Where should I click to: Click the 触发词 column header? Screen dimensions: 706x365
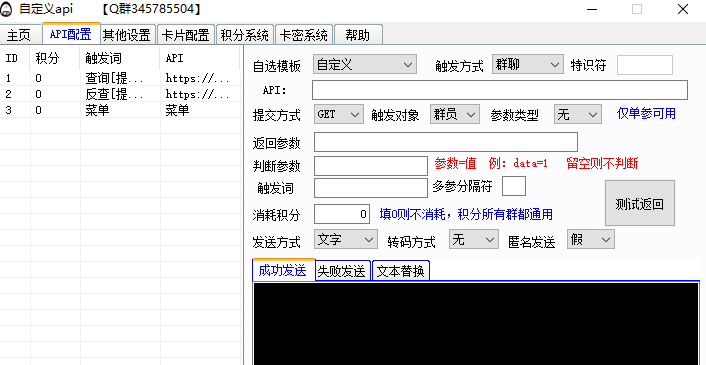[120, 58]
